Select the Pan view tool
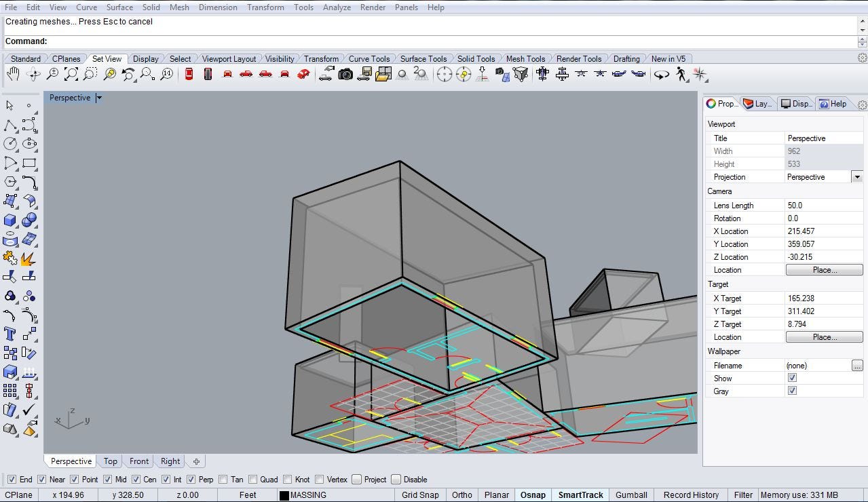 tap(12, 74)
